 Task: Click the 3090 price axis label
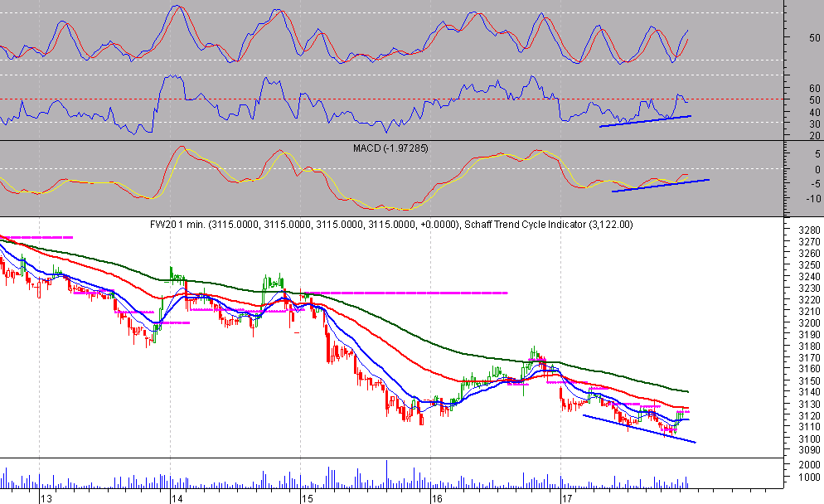(x=802, y=450)
